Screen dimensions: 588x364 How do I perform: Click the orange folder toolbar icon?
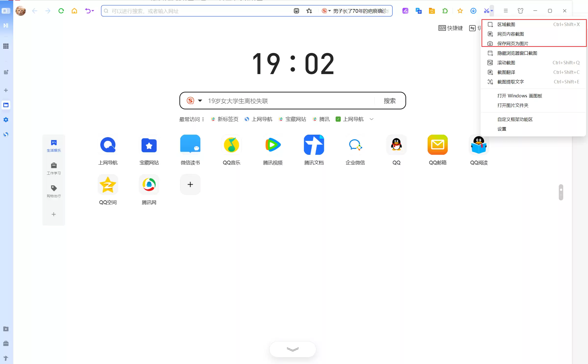coord(432,11)
